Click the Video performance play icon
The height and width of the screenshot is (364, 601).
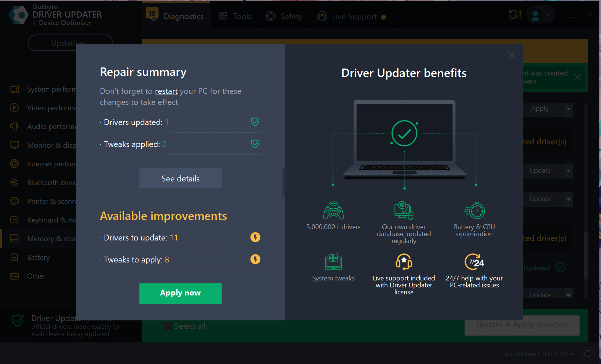pyautogui.click(x=14, y=108)
